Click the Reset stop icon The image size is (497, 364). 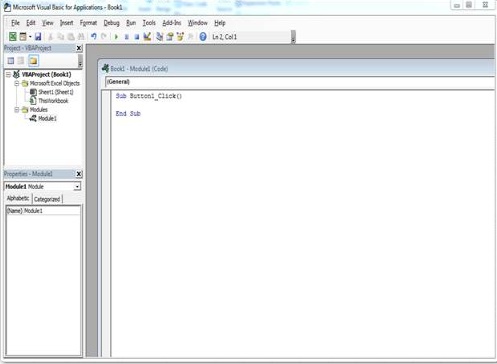pos(137,37)
